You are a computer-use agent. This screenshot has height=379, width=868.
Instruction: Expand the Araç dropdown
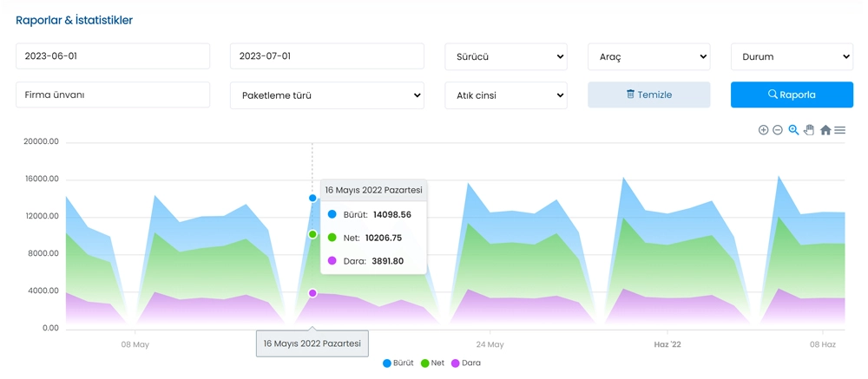coord(648,56)
